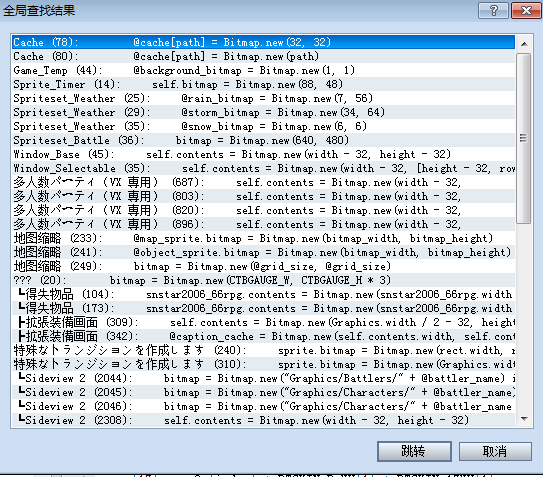The height and width of the screenshot is (477, 543).
Task: Select the 地图缩略 (233) map_sprite result
Action: coord(263,238)
